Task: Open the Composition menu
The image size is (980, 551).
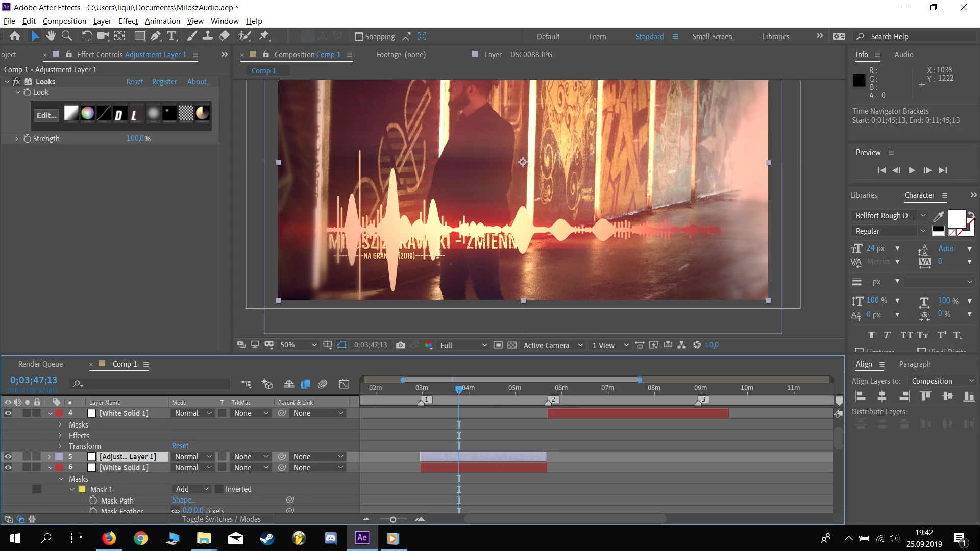Action: point(64,21)
